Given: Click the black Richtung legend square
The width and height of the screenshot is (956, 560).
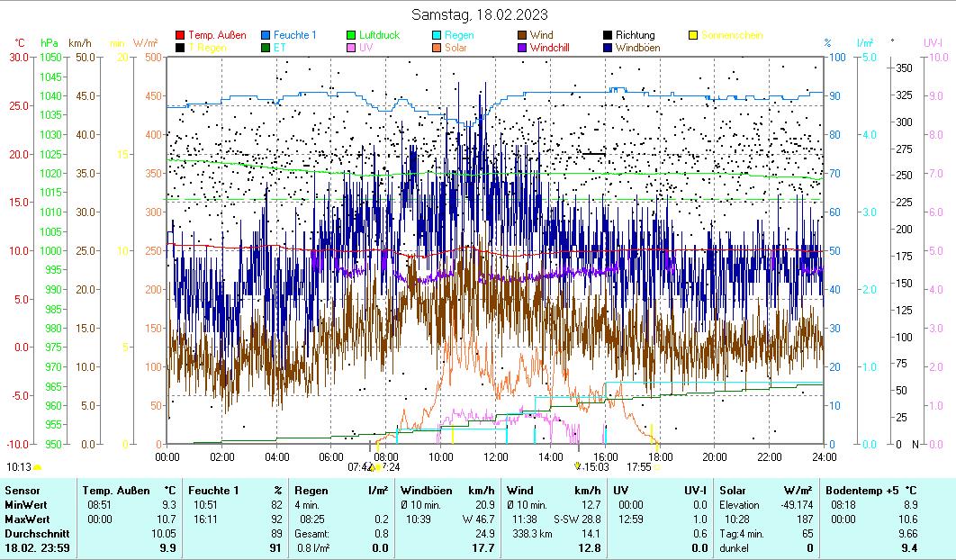Looking at the screenshot, I should click(x=608, y=36).
